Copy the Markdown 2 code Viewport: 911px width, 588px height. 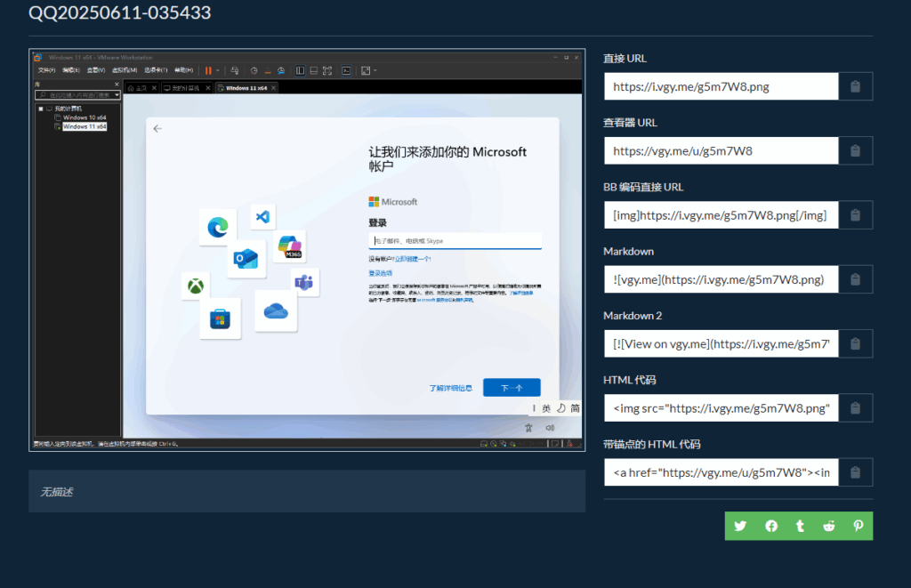pos(855,344)
